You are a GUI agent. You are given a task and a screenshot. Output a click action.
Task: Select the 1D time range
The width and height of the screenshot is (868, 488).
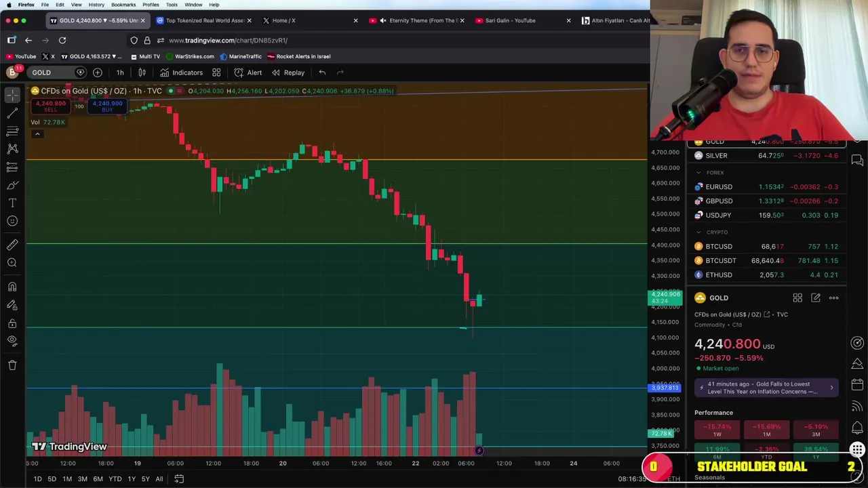(38, 479)
